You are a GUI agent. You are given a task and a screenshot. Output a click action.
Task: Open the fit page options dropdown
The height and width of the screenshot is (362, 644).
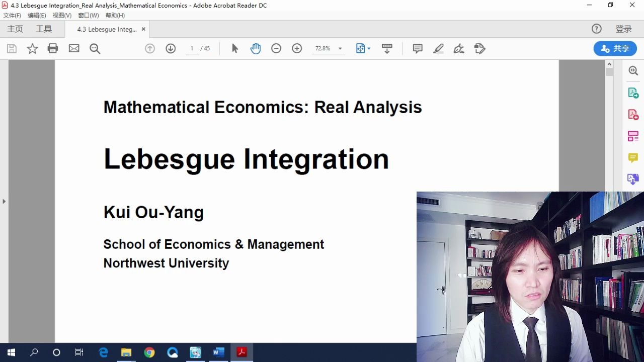pyautogui.click(x=363, y=49)
